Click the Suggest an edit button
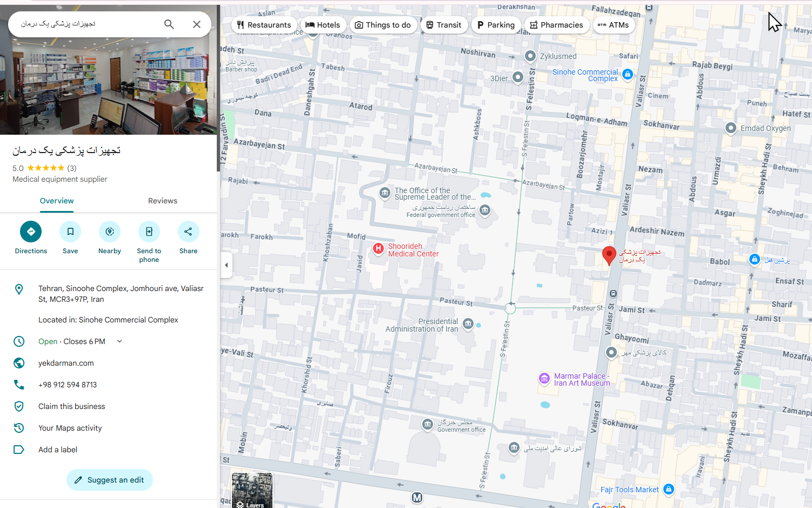Image resolution: width=812 pixels, height=508 pixels. tap(110, 480)
